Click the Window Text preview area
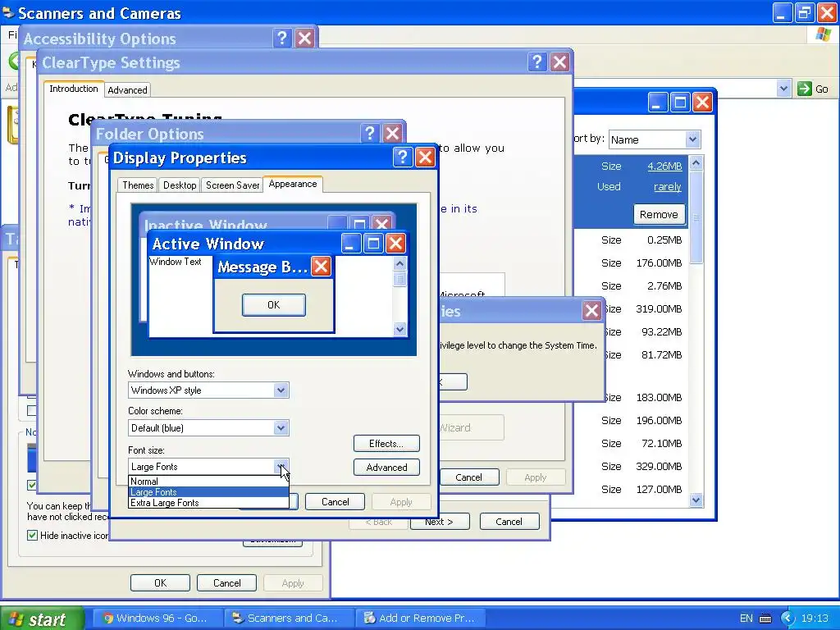The height and width of the screenshot is (630, 840). click(x=176, y=262)
